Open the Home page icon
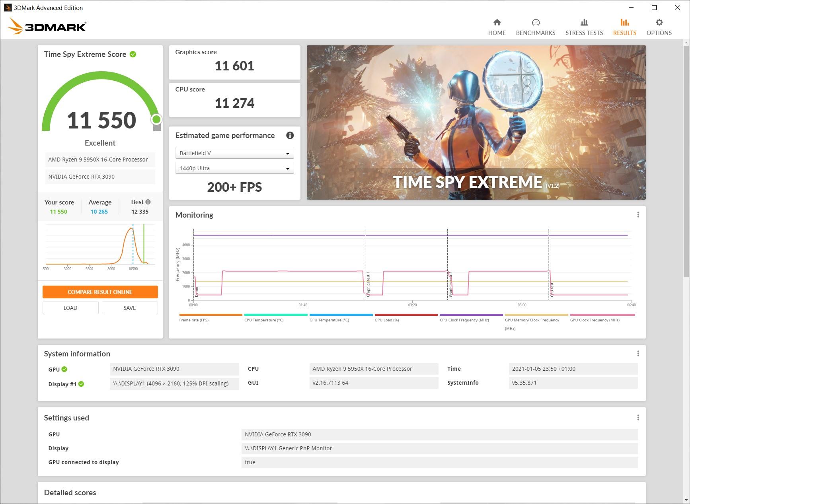 pyautogui.click(x=497, y=23)
